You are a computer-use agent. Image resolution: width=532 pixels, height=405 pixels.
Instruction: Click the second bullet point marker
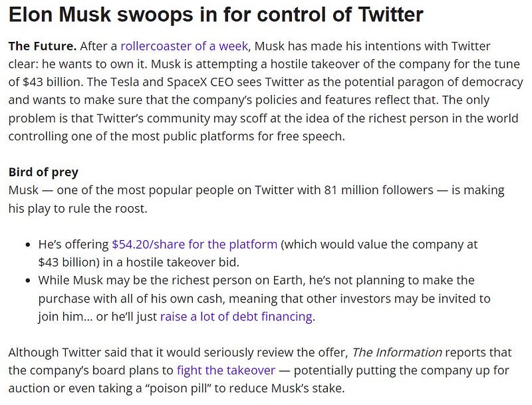pyautogui.click(x=28, y=281)
